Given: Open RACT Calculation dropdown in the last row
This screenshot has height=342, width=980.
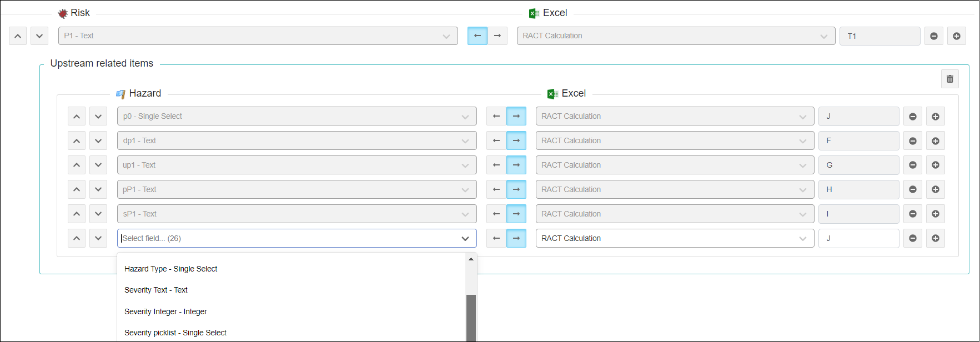Looking at the screenshot, I should (x=674, y=239).
